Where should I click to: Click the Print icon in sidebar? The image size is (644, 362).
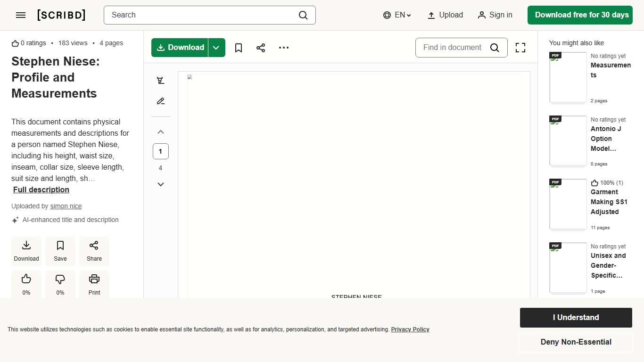pos(94,284)
